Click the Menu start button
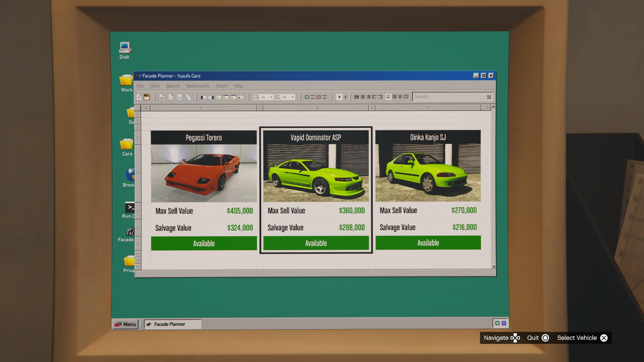 [x=125, y=324]
